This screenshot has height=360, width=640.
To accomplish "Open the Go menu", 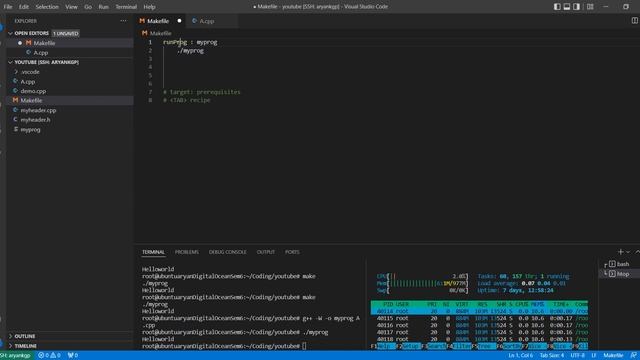I will pos(88,7).
